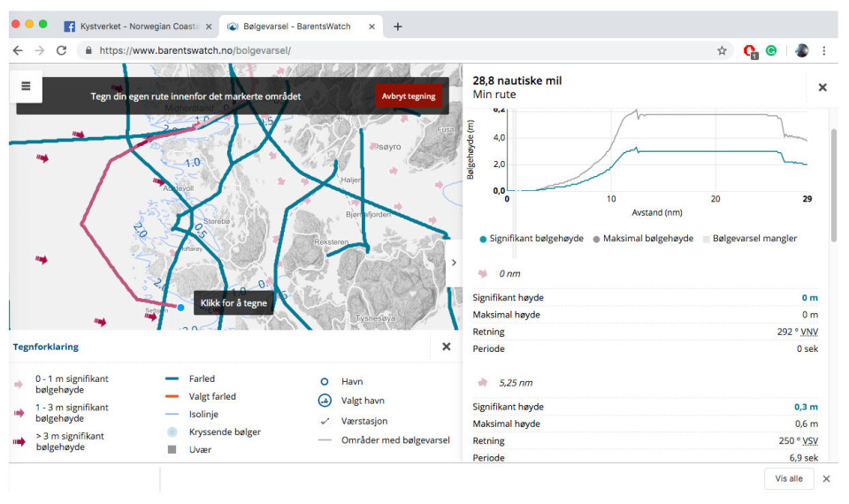Click the 1-3 m signifikant bølgehøyde legend arrow
This screenshot has height=504, width=849.
(x=19, y=413)
